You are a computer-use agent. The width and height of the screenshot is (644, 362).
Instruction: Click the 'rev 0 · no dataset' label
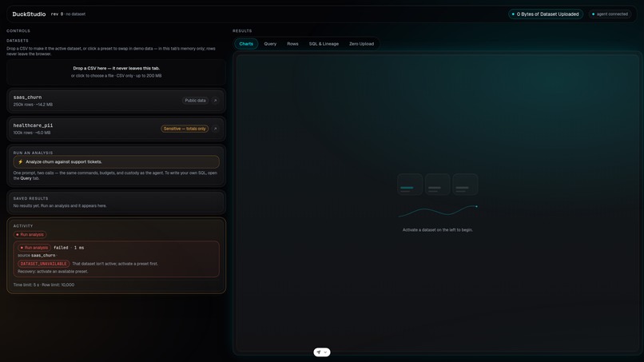click(x=68, y=14)
